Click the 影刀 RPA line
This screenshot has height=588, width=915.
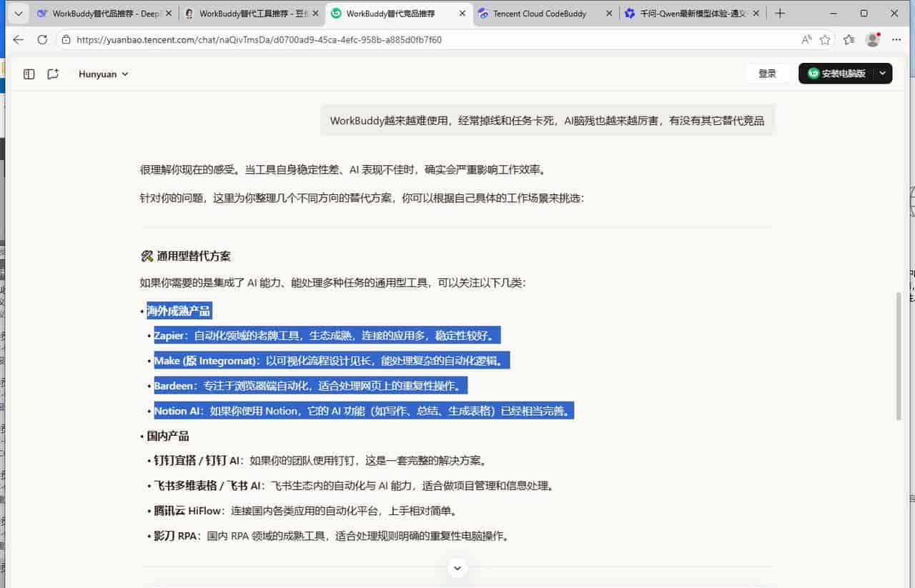[332, 536]
